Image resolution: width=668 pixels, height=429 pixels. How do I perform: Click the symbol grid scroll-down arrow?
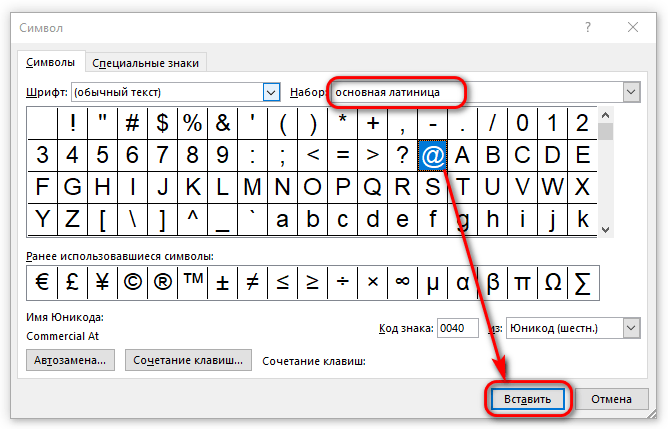(605, 230)
